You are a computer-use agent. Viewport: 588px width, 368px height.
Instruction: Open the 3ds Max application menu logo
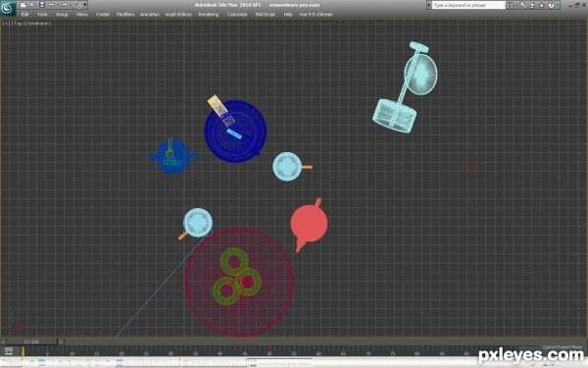tap(8, 8)
